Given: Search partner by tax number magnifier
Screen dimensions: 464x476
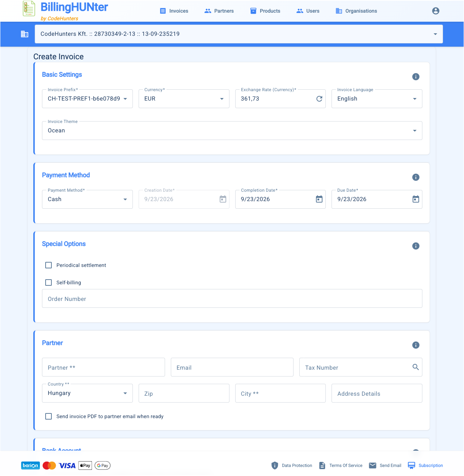Looking at the screenshot, I should (416, 367).
